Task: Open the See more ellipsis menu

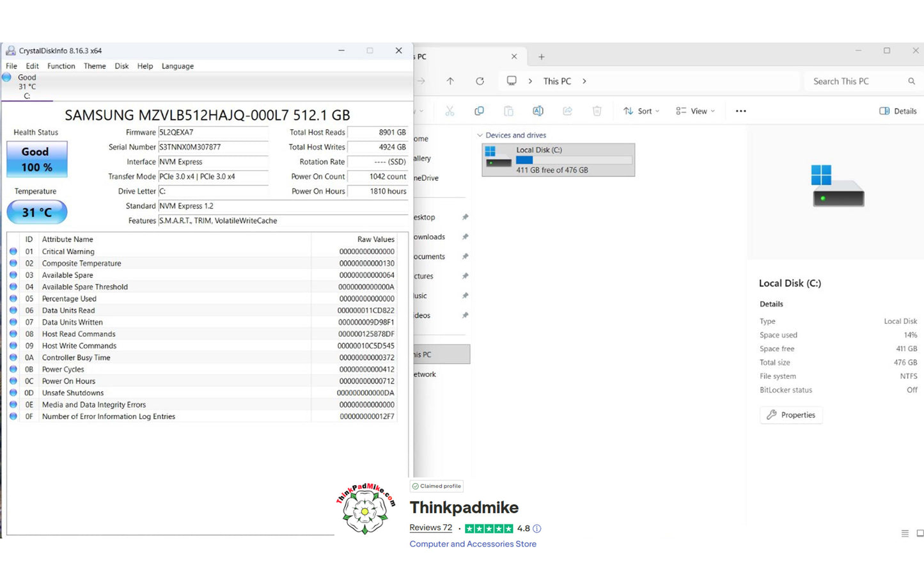Action: (740, 111)
